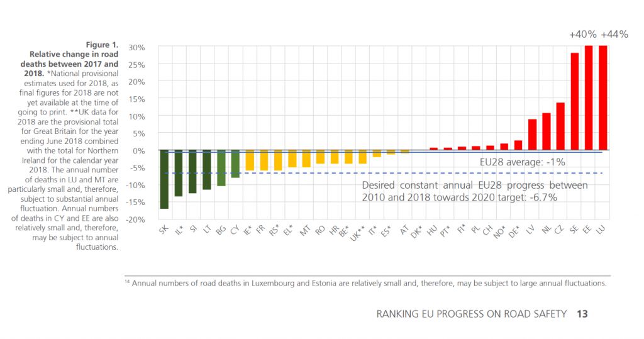Click the EU28 average: -1% label
Screen dimensions: 644x339
click(x=523, y=162)
